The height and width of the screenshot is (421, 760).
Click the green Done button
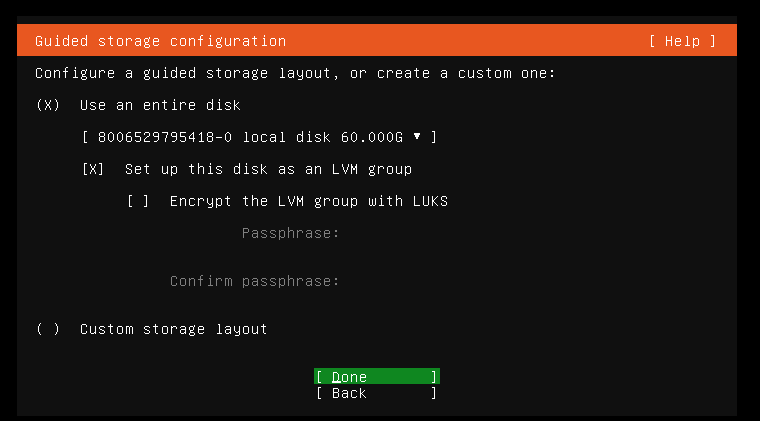[x=377, y=376]
